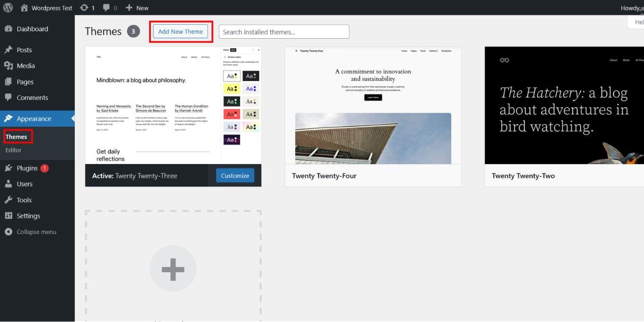Click the Collapse menu arrow icon
644x322 pixels.
click(8, 232)
